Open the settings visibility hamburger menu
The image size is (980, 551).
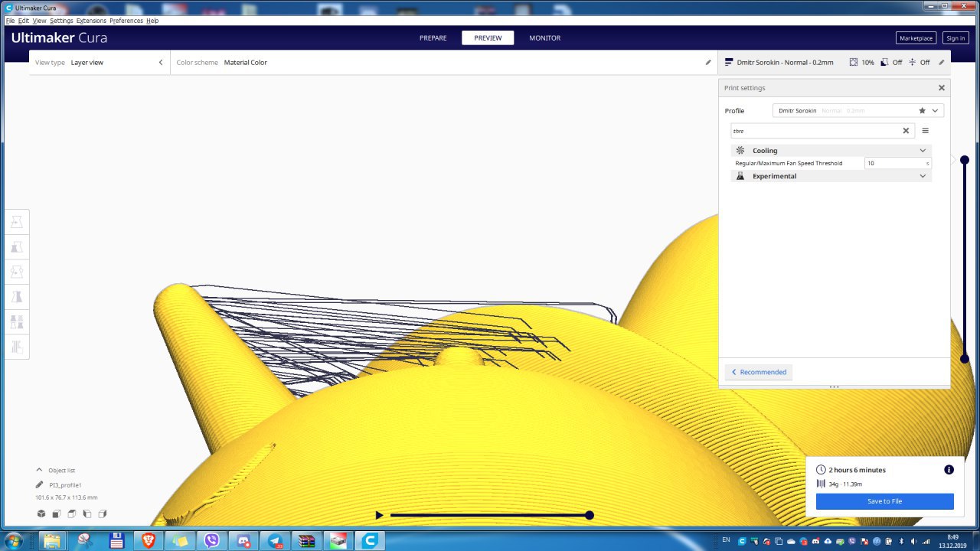925,131
